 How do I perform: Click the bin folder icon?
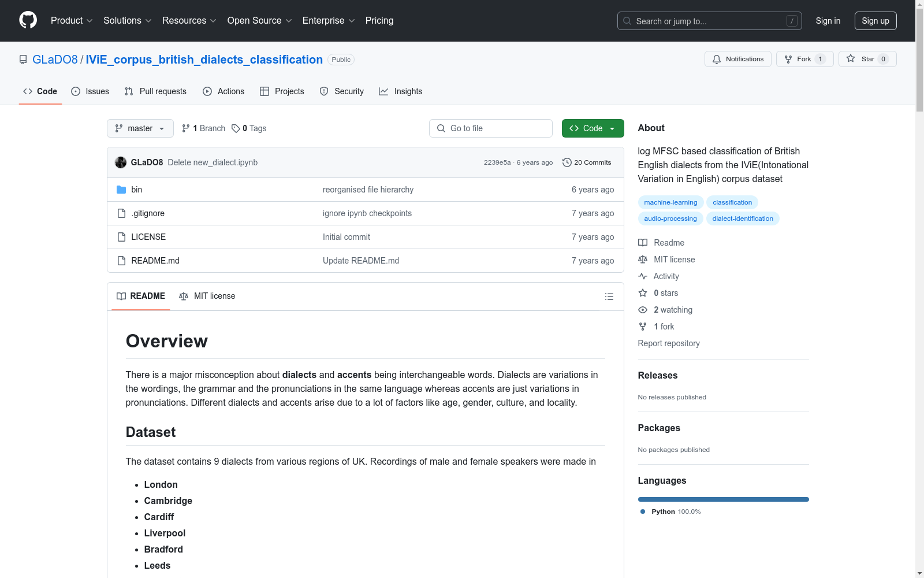[121, 190]
